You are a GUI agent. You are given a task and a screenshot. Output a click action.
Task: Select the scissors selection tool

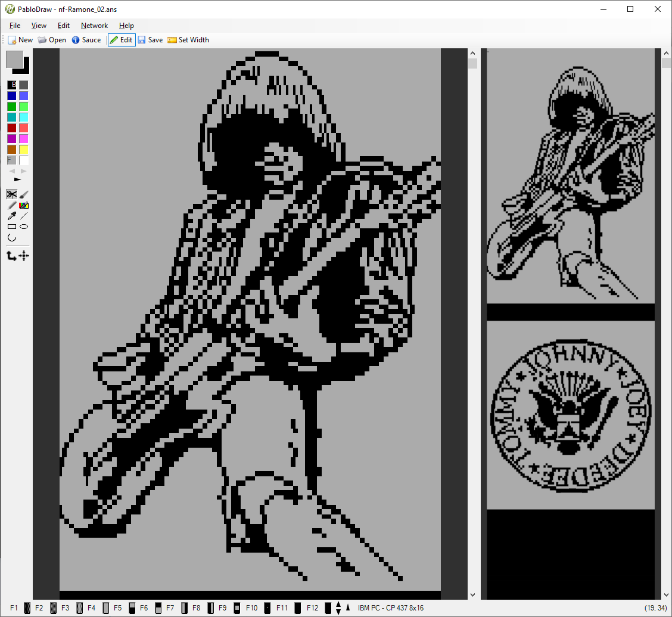[11, 194]
